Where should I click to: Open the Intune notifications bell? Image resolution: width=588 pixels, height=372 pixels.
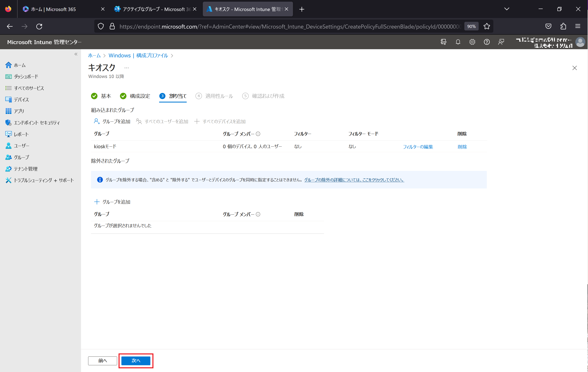[x=458, y=42]
